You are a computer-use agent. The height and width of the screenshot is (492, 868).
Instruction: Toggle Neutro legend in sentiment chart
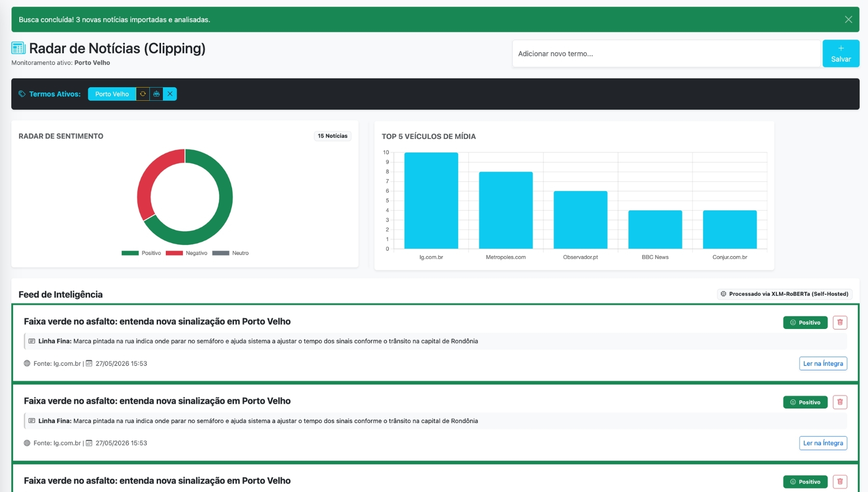[x=231, y=253]
